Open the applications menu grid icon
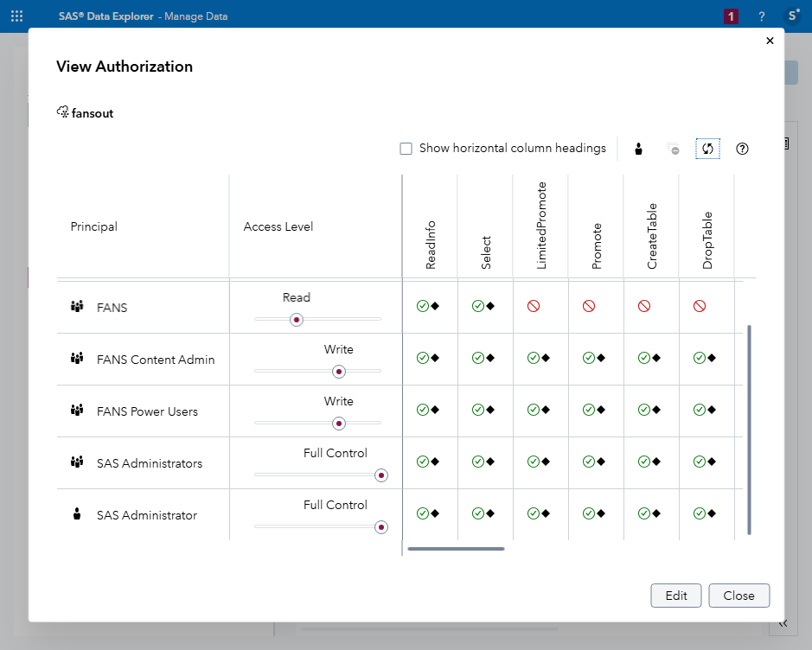The height and width of the screenshot is (650, 812). pyautogui.click(x=16, y=16)
